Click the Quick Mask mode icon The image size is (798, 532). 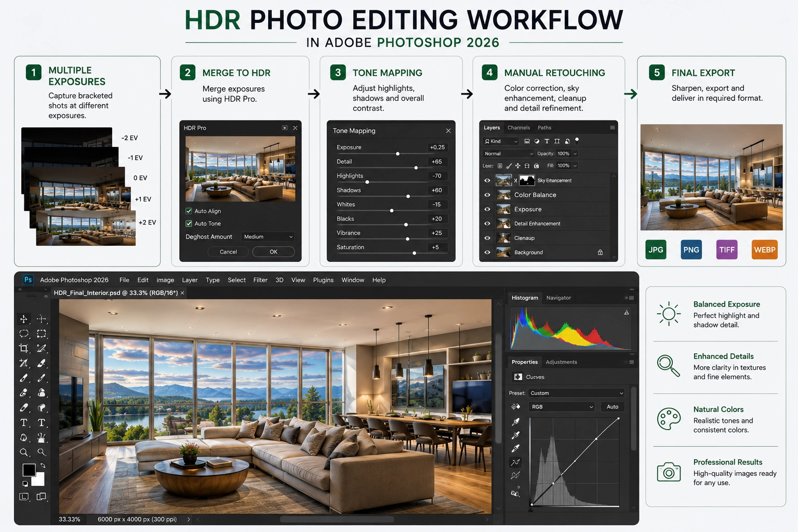24,497
